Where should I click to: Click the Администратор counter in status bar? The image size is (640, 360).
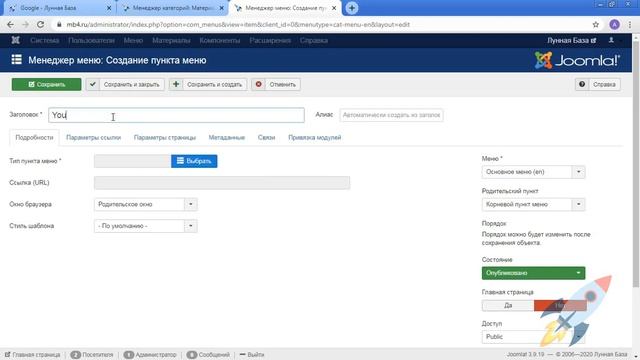point(150,355)
